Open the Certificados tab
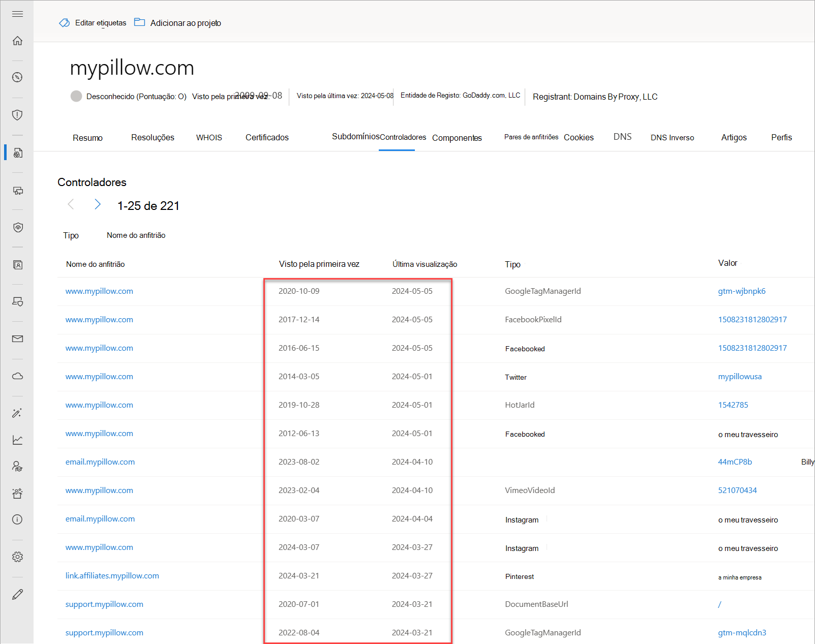The image size is (815, 644). 267,137
